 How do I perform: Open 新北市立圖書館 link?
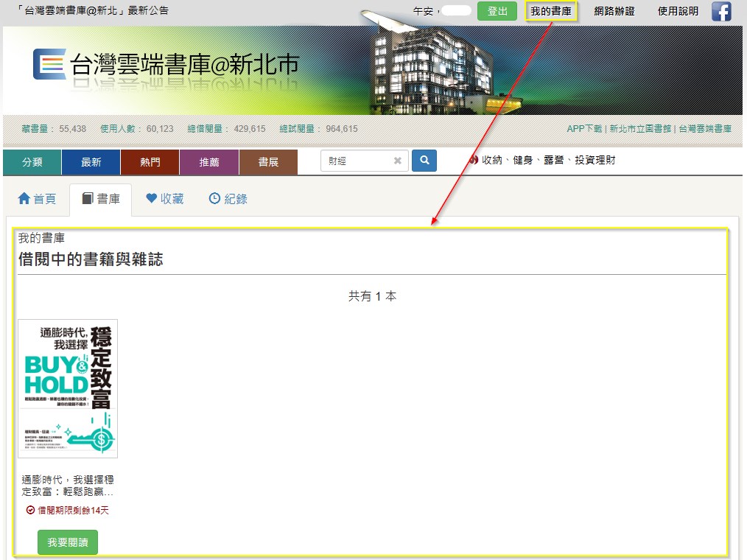coord(639,129)
